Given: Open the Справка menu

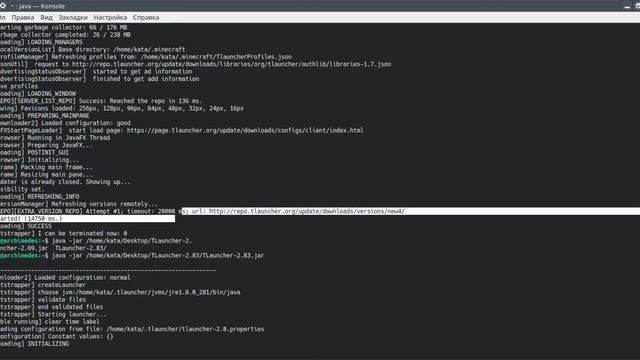Looking at the screenshot, I should tap(146, 18).
